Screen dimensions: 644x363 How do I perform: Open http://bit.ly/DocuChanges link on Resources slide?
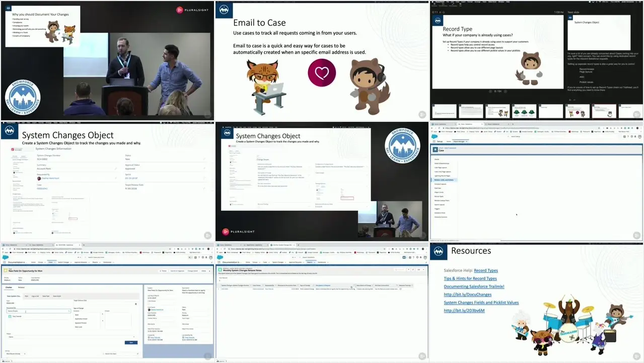(467, 295)
